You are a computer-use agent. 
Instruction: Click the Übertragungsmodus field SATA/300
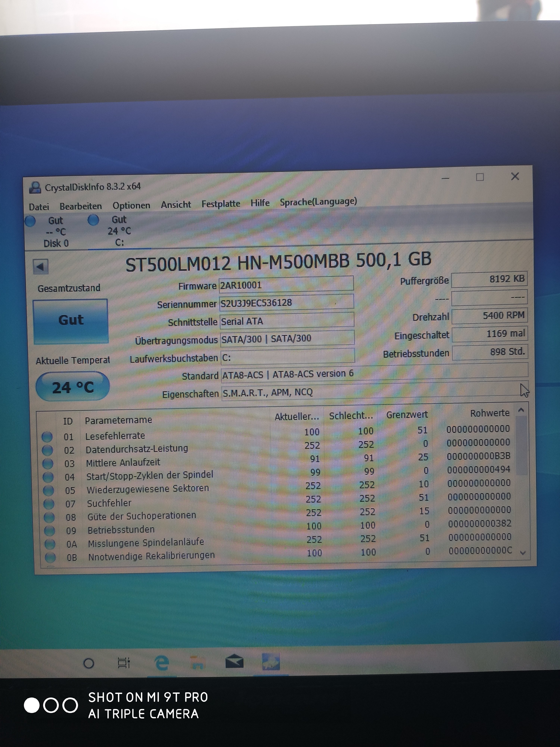tap(287, 338)
